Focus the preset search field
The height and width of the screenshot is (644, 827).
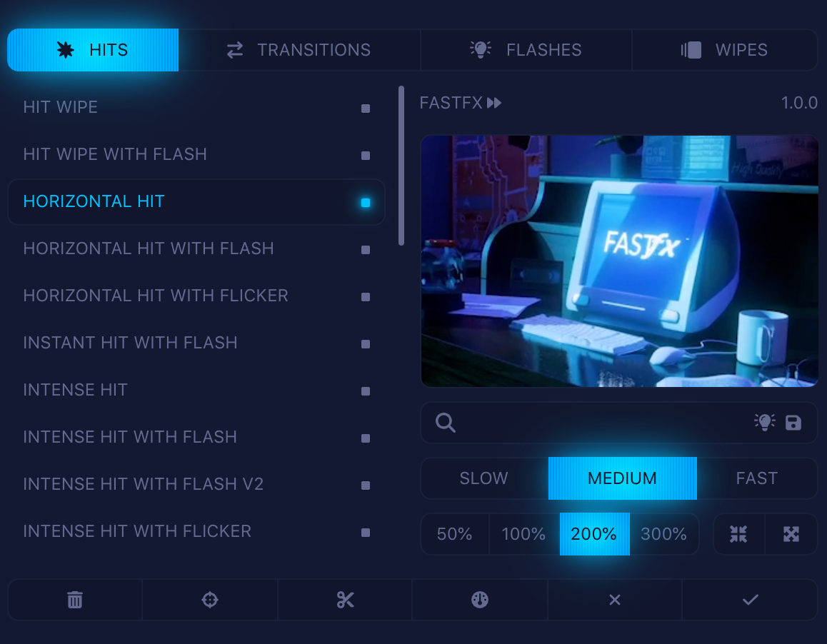(x=619, y=423)
